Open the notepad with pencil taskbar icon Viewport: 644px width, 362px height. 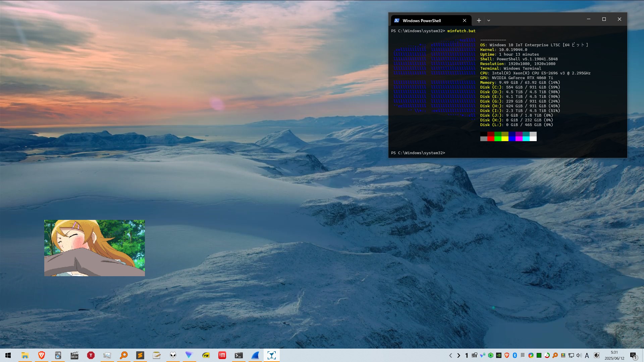156,355
